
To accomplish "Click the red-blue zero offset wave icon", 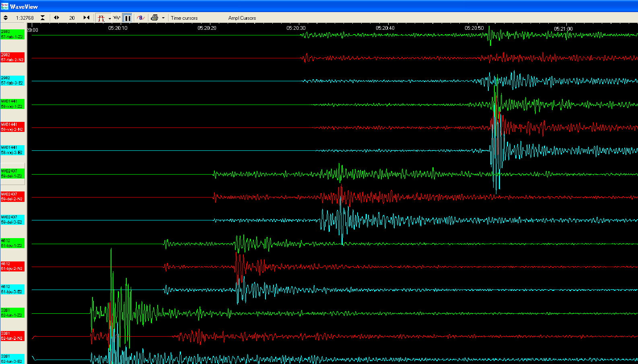I will (141, 18).
